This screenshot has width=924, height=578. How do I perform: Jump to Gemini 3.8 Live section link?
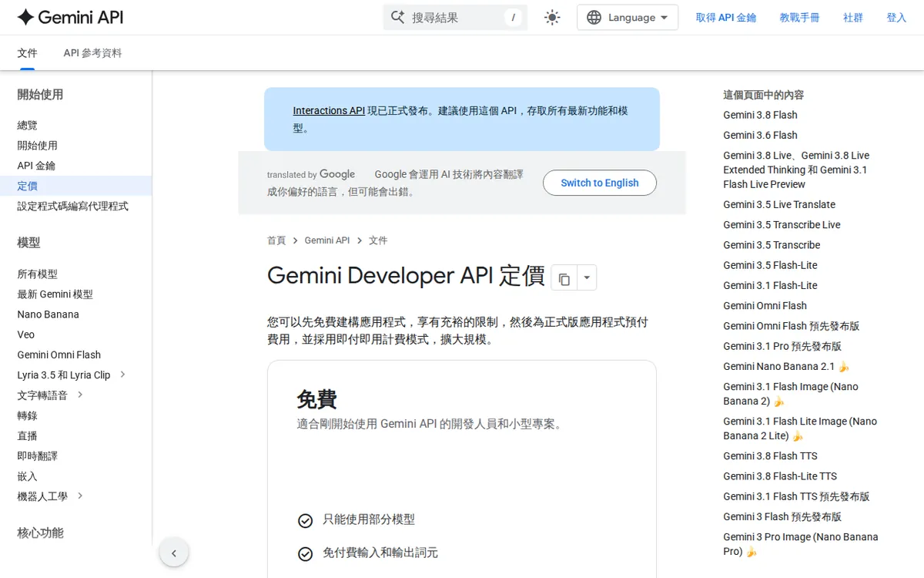tap(796, 170)
